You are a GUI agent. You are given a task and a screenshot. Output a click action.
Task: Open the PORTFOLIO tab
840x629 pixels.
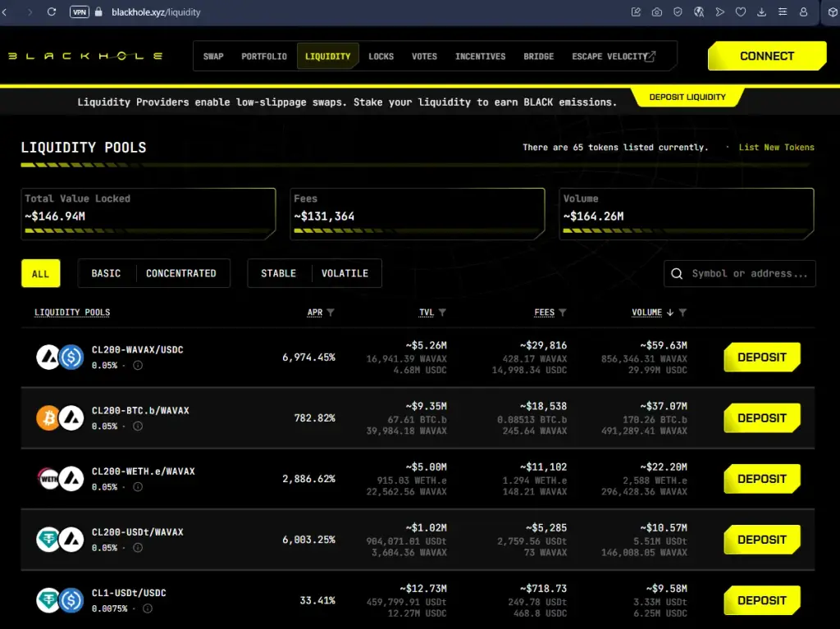(x=264, y=57)
